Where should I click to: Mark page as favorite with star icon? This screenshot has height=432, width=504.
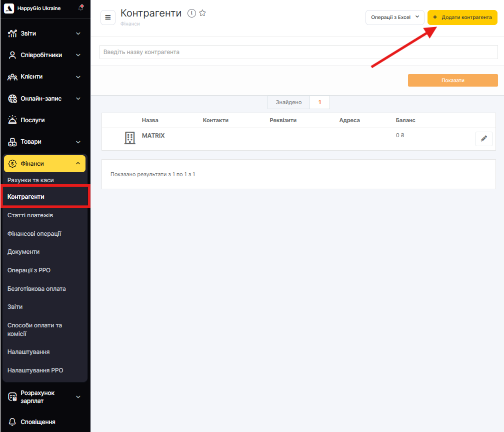[202, 14]
